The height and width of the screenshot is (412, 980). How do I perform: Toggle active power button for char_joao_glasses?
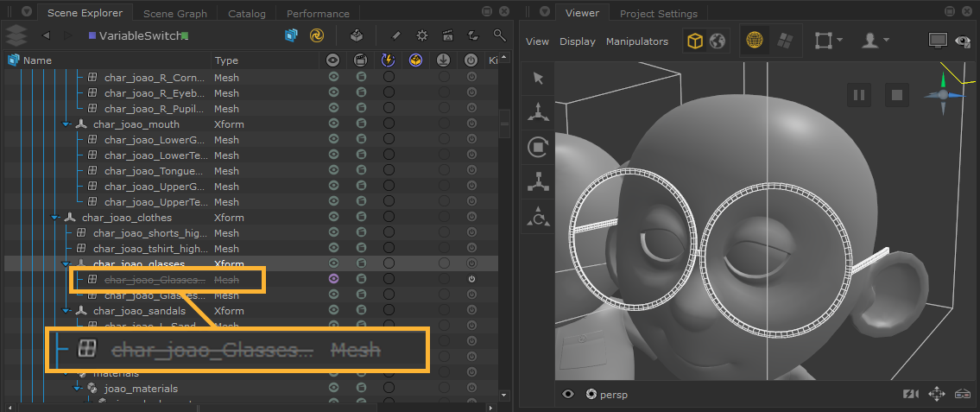(471, 263)
